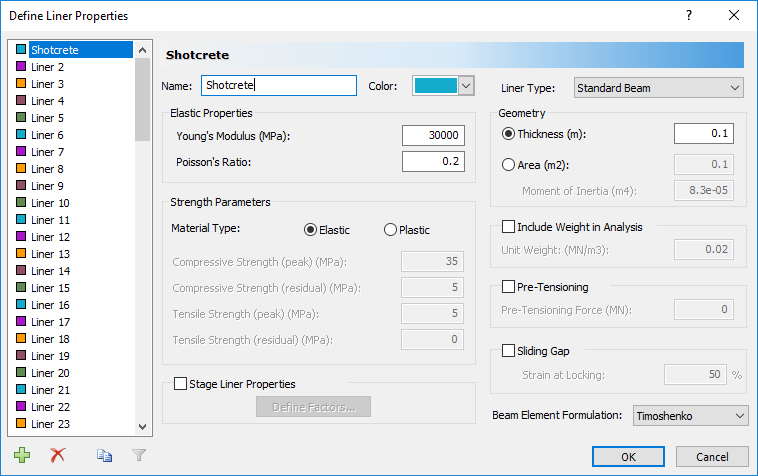The width and height of the screenshot is (758, 476).
Task: Select the Thickness (m) radio button
Action: coord(508,134)
